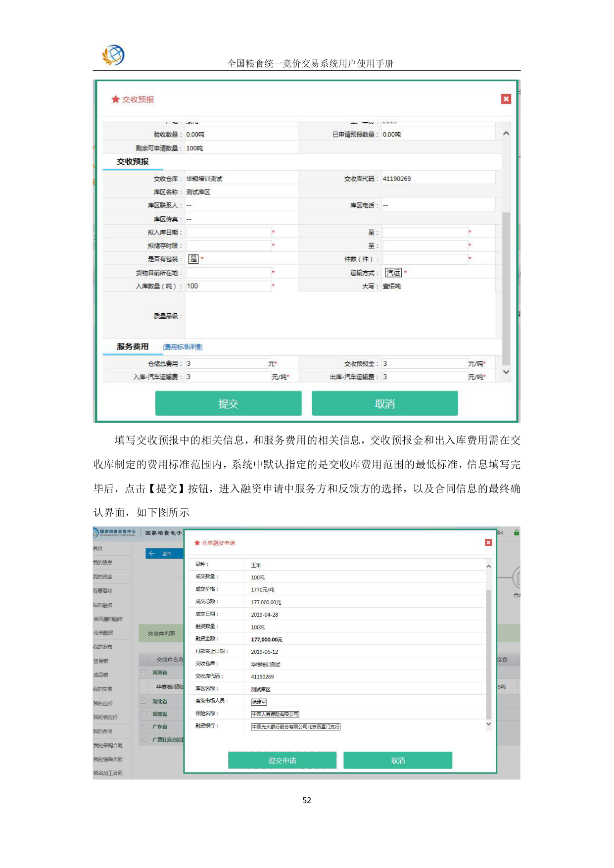The width and height of the screenshot is (614, 868).
Task: Open 我的信息 in the left sidebar
Action: (103, 563)
